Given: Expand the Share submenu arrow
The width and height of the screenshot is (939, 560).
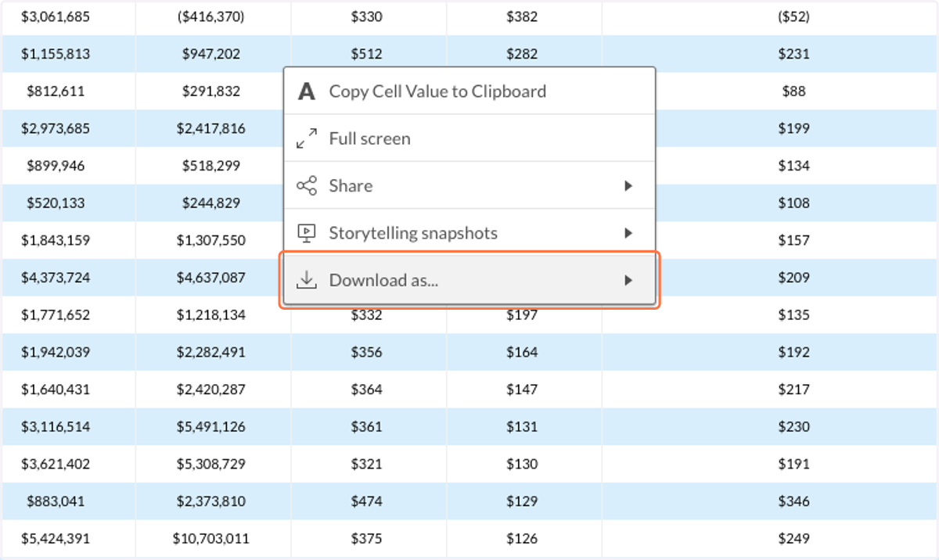Looking at the screenshot, I should pyautogui.click(x=628, y=186).
